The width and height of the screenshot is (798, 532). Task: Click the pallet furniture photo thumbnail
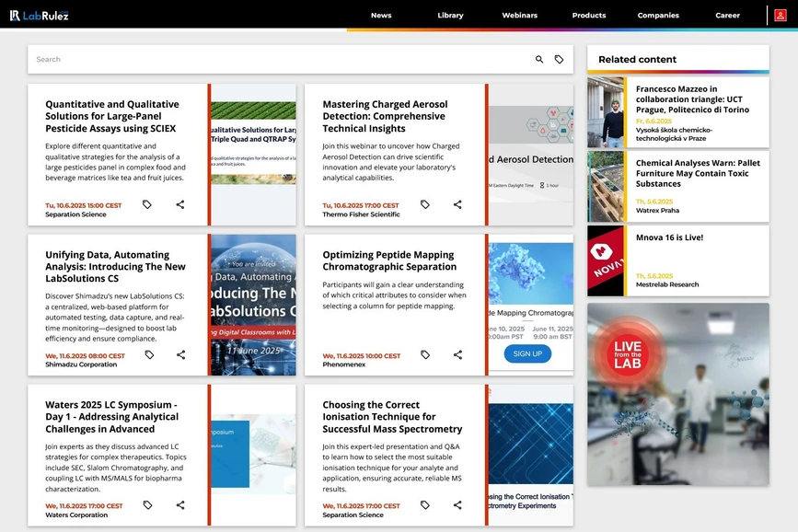(x=606, y=186)
